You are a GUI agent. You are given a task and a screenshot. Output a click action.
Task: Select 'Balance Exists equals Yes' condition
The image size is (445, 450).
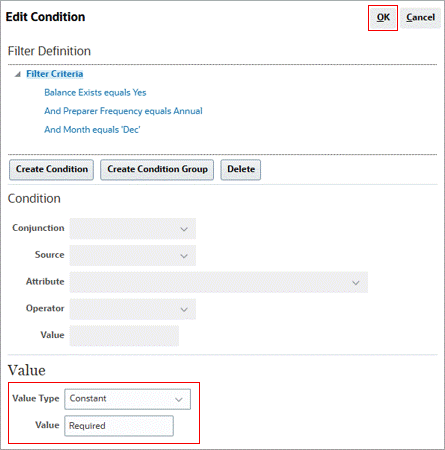[95, 93]
